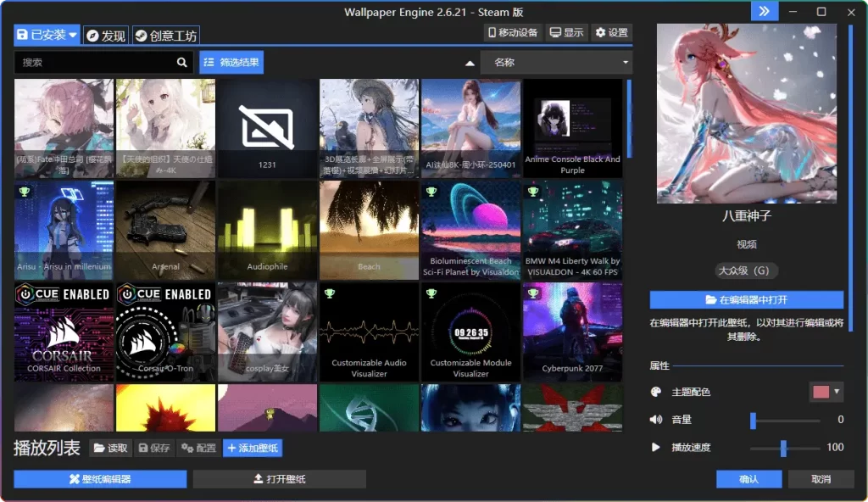Select the Anime Console Black And Purple wallpaper
Screen dimensions: 868x502
(x=572, y=129)
